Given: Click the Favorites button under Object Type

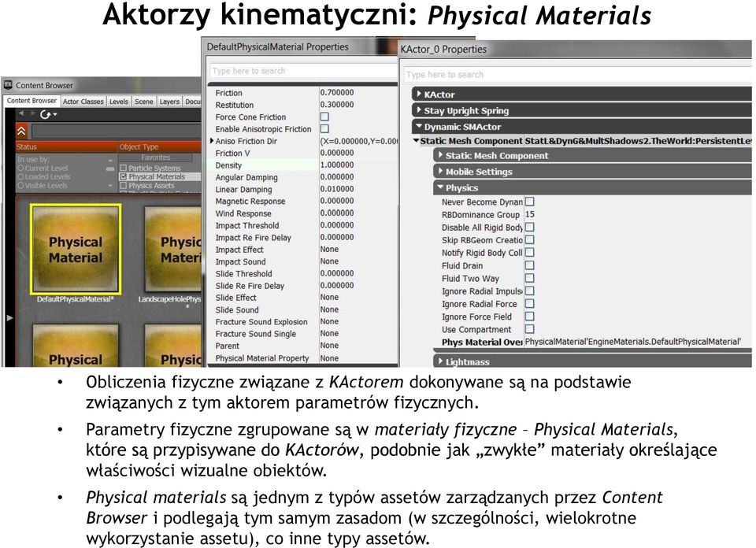Looking at the screenshot, I should coord(156,157).
